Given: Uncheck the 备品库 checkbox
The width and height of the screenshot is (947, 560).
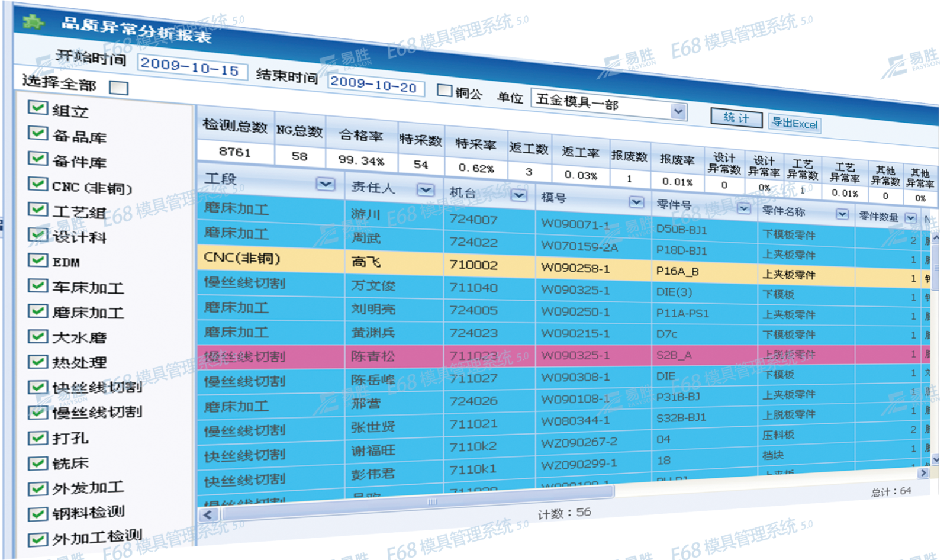Looking at the screenshot, I should coord(38,133).
